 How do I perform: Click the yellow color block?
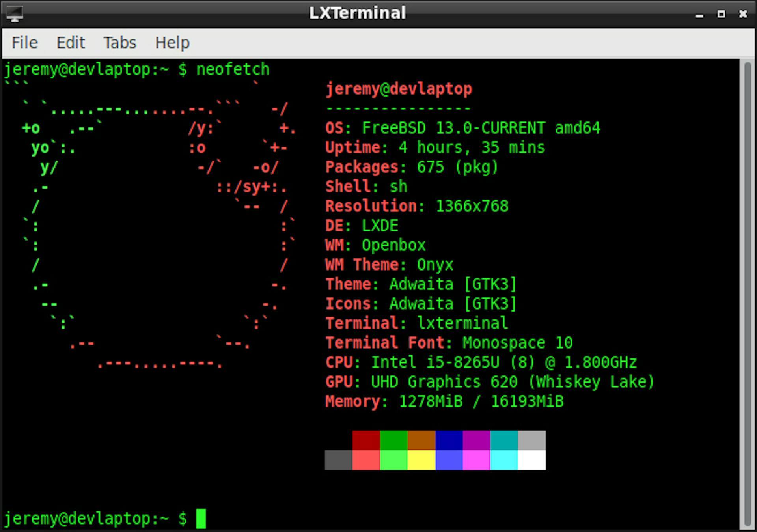pyautogui.click(x=421, y=460)
